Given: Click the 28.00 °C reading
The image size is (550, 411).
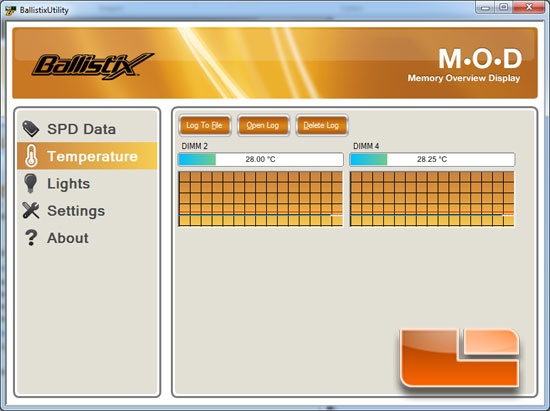Looking at the screenshot, I should click(260, 159).
